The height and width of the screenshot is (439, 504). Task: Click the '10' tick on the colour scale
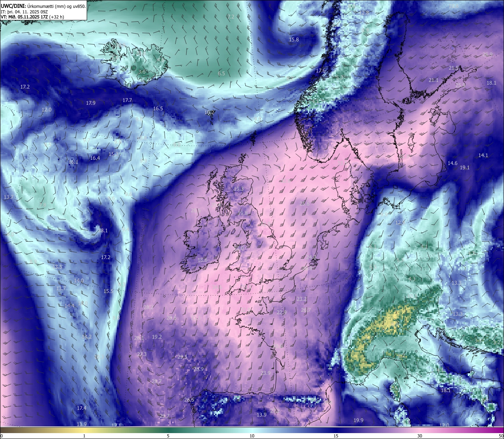pyautogui.click(x=252, y=436)
